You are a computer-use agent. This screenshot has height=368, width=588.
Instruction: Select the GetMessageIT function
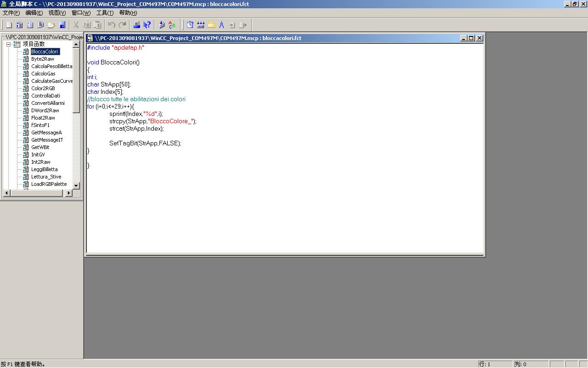click(x=47, y=140)
